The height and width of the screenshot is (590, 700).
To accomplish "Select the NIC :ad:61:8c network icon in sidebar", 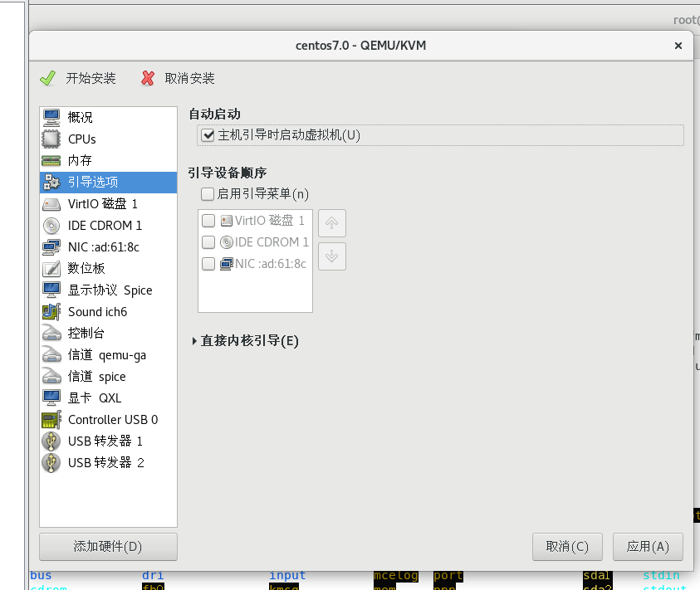I will pos(51,247).
